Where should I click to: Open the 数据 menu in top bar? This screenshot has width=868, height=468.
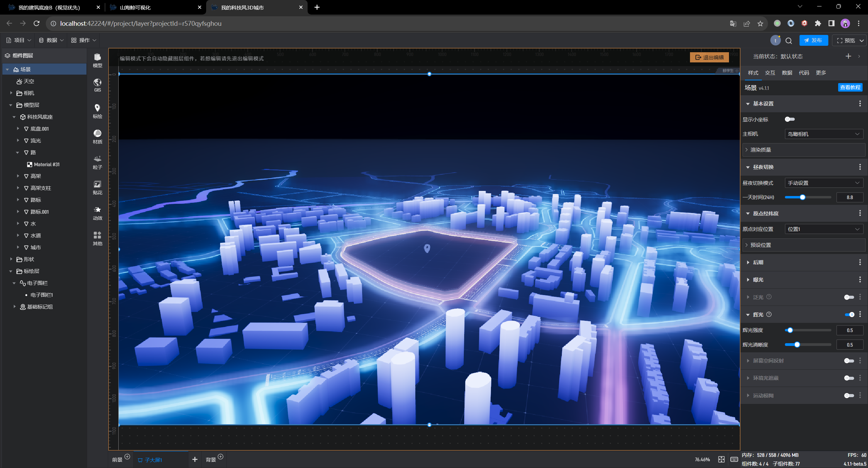(51, 40)
